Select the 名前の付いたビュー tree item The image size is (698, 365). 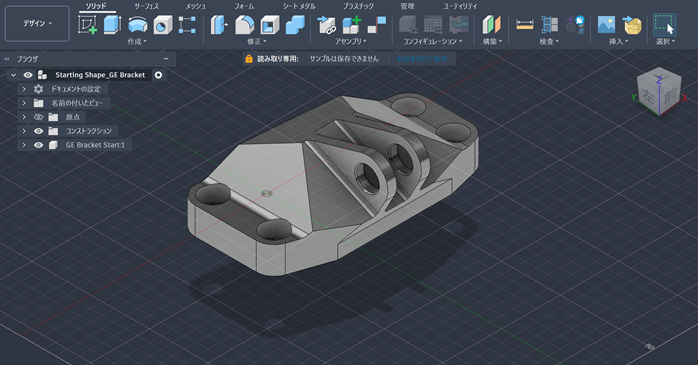coord(77,103)
